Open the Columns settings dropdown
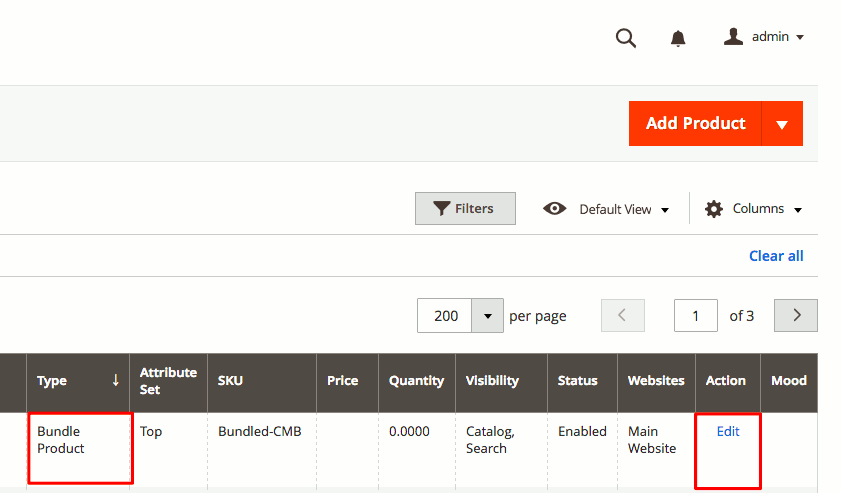 pyautogui.click(x=754, y=209)
